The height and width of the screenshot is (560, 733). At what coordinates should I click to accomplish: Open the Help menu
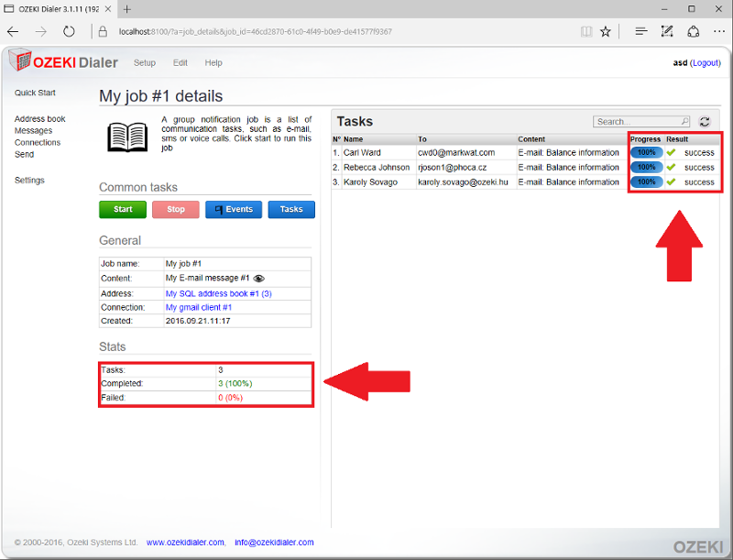click(x=213, y=63)
